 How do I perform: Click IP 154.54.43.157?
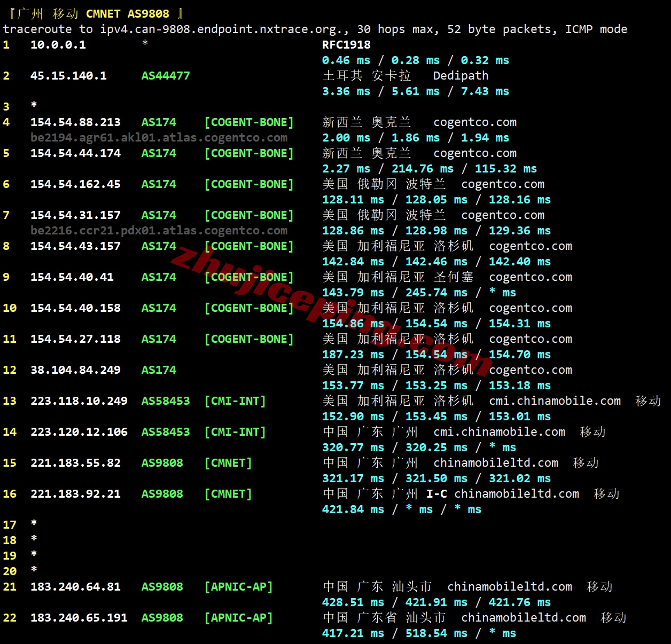pyautogui.click(x=75, y=246)
